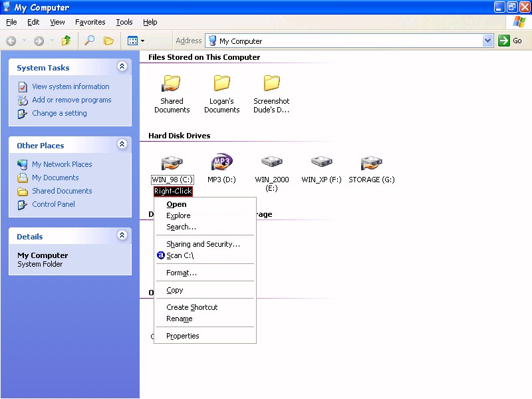Open Screenshot Dude's Documents folder
The width and height of the screenshot is (532, 399).
point(271,94)
